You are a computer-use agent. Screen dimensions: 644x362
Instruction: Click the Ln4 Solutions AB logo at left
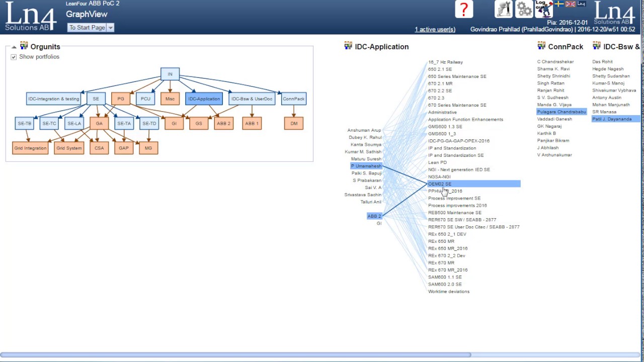click(x=31, y=17)
